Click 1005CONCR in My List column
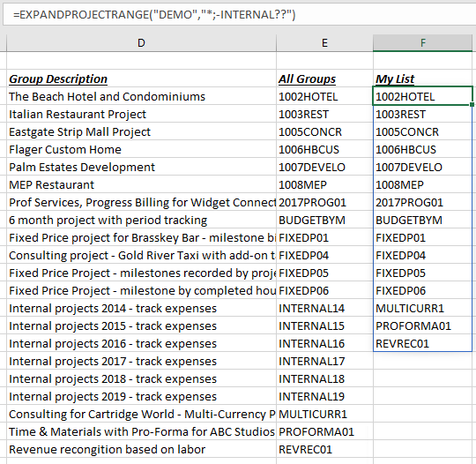 pyautogui.click(x=422, y=131)
